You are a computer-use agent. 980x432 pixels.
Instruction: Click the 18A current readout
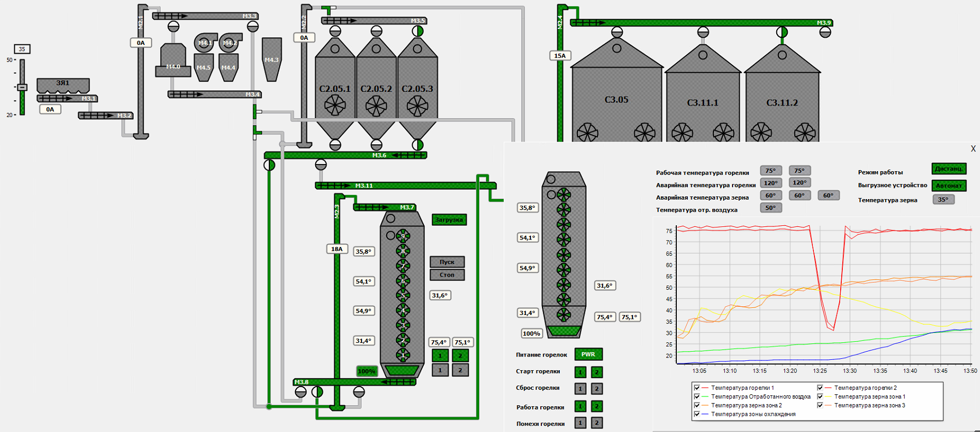[337, 249]
